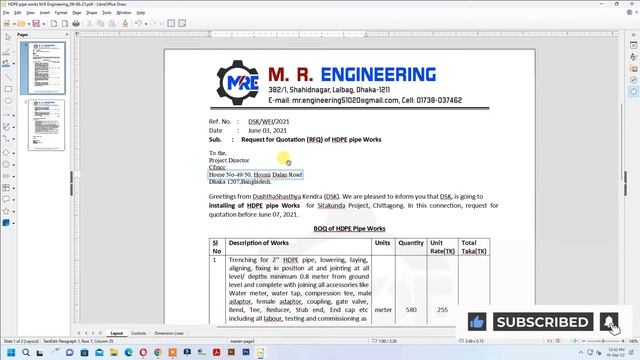Click the Copy icon
640x360 pixels.
100,24
